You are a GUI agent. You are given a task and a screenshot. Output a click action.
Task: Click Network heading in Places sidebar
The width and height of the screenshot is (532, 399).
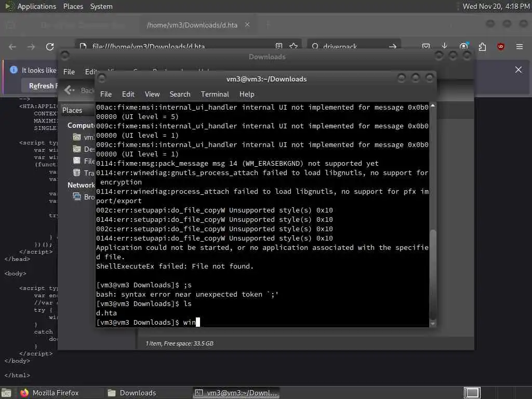[x=81, y=185]
